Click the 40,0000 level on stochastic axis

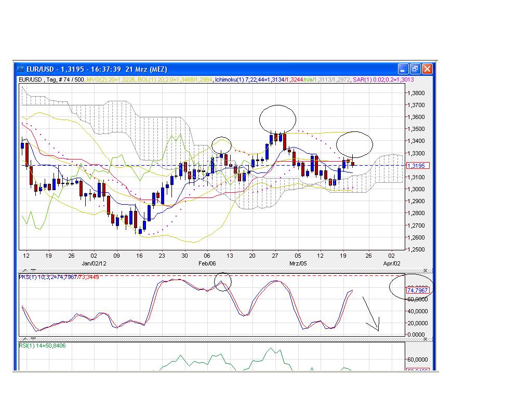coord(417,311)
